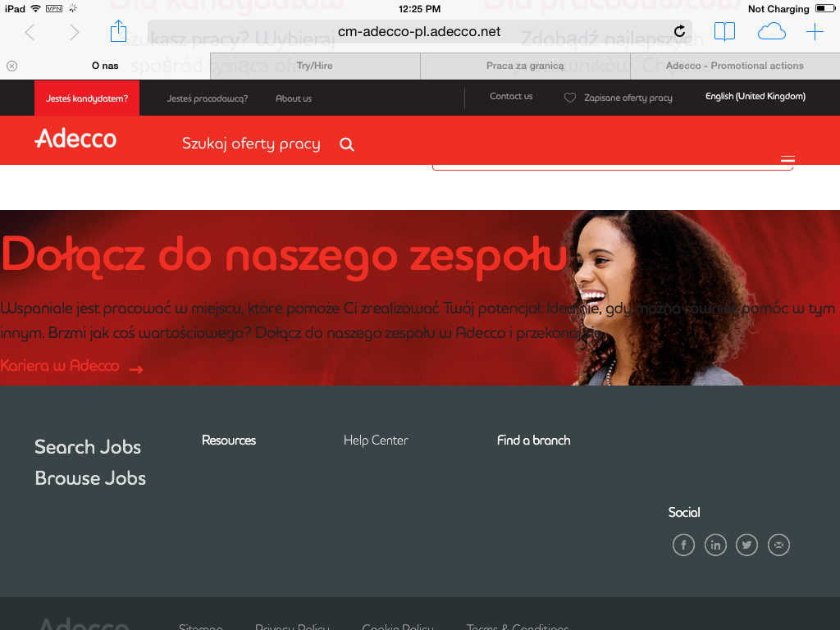Open the hamburger menu icon
This screenshot has width=840, height=630.
point(787,159)
